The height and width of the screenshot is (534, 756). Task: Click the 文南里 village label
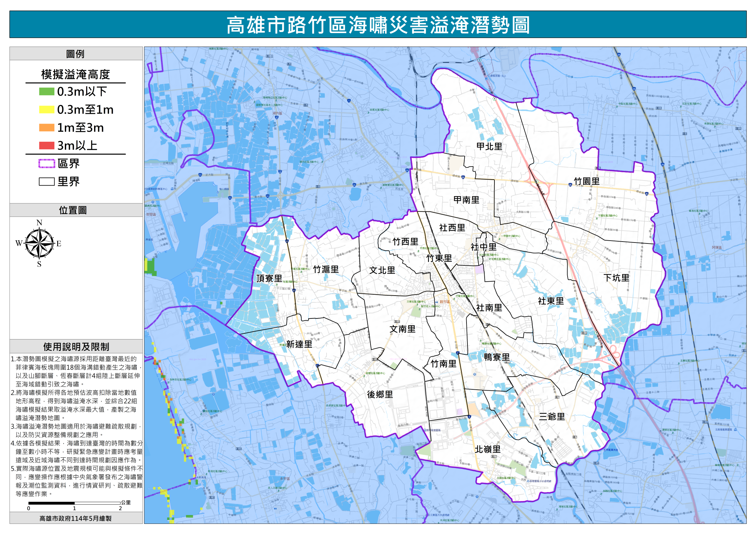coord(402,329)
